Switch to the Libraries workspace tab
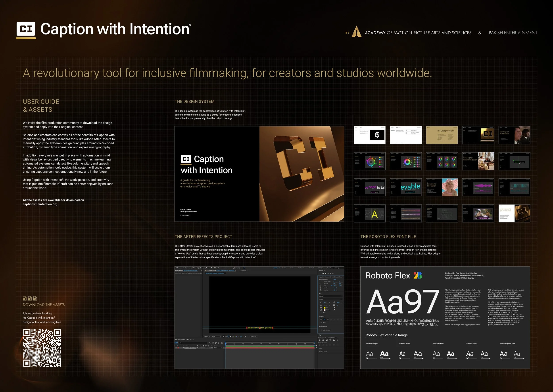 321,268
